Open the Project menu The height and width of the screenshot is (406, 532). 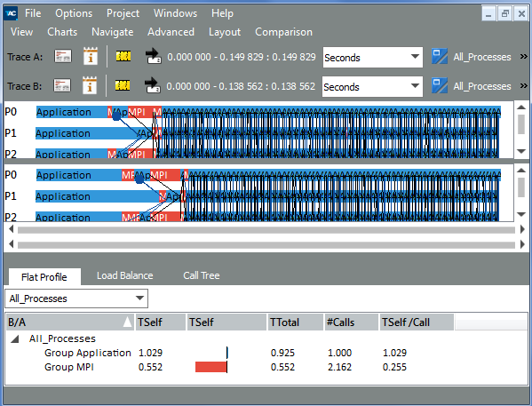123,13
